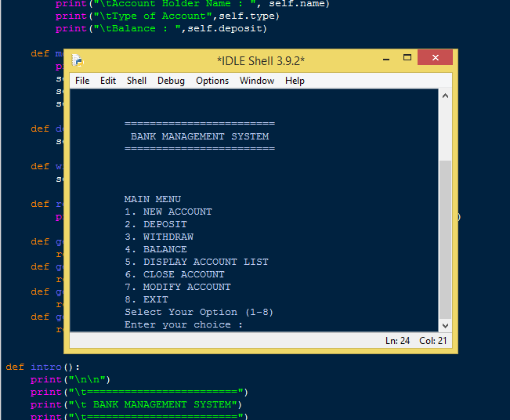Click the 'Account Holder Name' print line in editor
Viewport: 510px width, 420px height.
pos(193,4)
